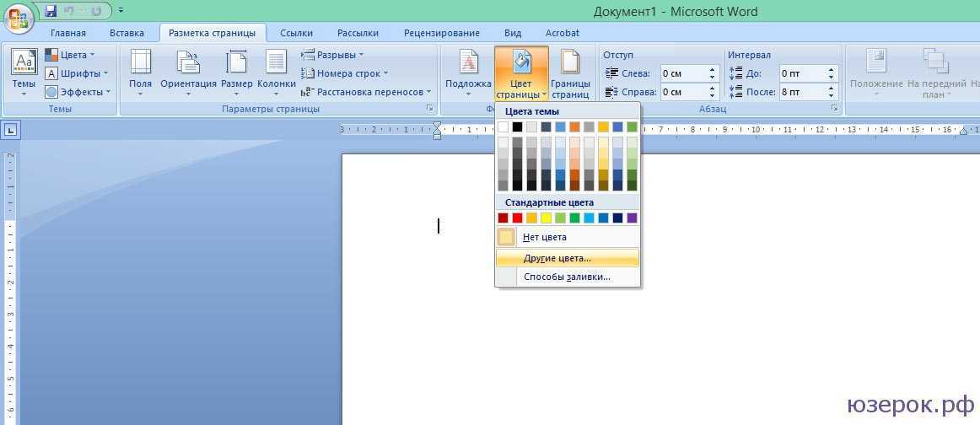Viewport: 980px width, 425px height.
Task: Save document via quick access toolbar
Action: (51, 11)
